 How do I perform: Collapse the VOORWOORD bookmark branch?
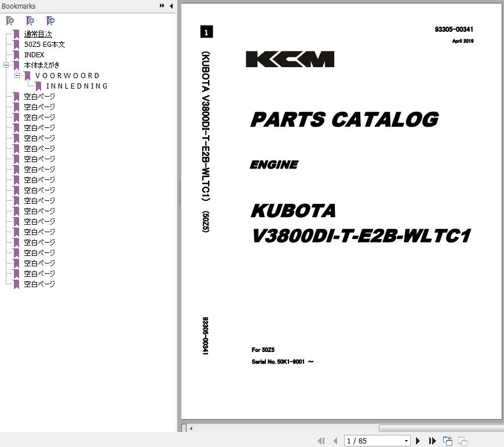[17, 76]
